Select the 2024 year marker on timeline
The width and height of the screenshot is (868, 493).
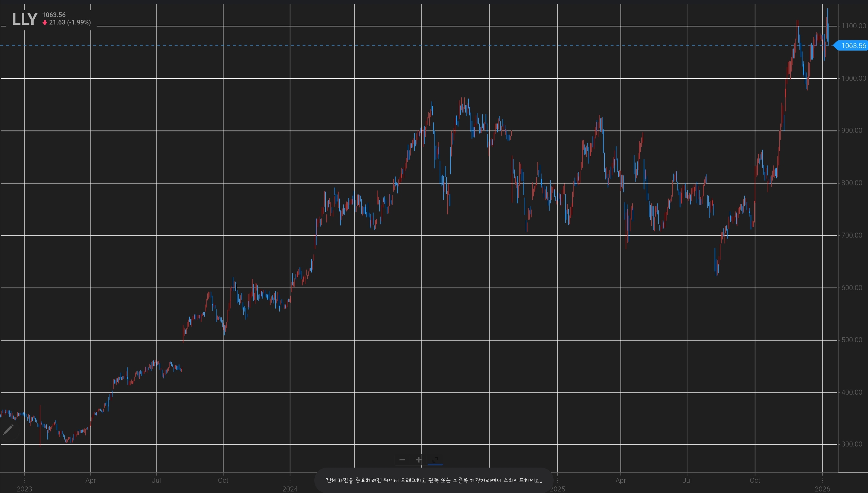click(x=290, y=489)
